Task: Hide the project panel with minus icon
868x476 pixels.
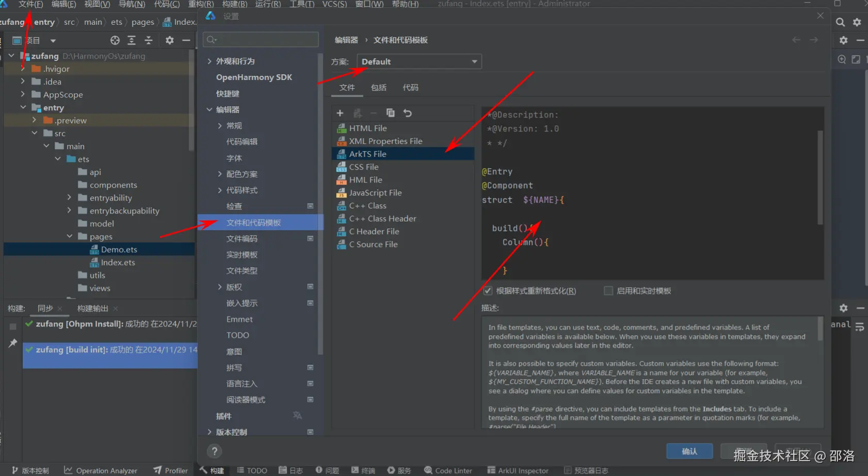Action: (186, 40)
